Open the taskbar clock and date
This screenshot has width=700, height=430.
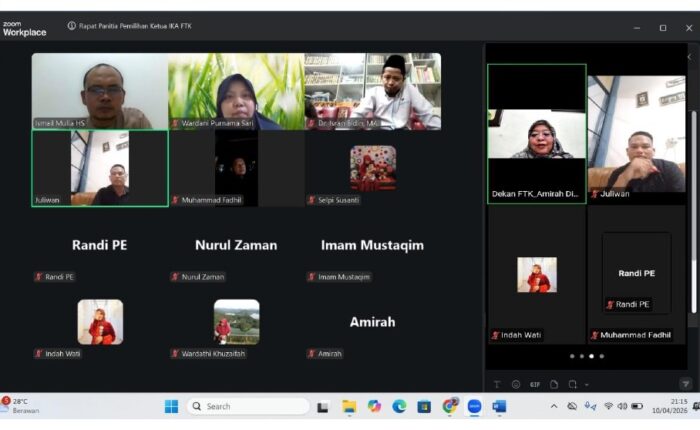click(x=665, y=406)
